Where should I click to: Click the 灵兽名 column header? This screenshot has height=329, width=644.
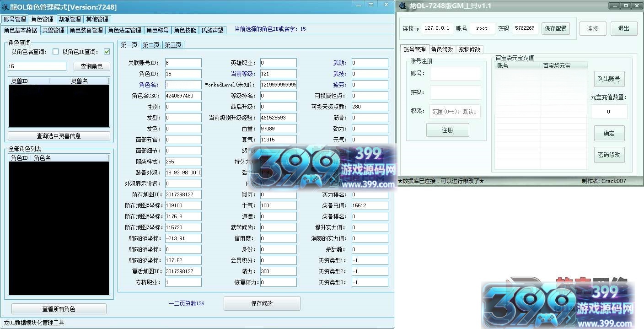(79, 81)
